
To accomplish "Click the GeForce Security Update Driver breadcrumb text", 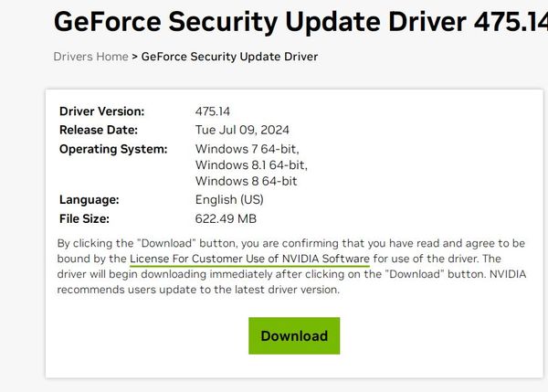I will 229,57.
